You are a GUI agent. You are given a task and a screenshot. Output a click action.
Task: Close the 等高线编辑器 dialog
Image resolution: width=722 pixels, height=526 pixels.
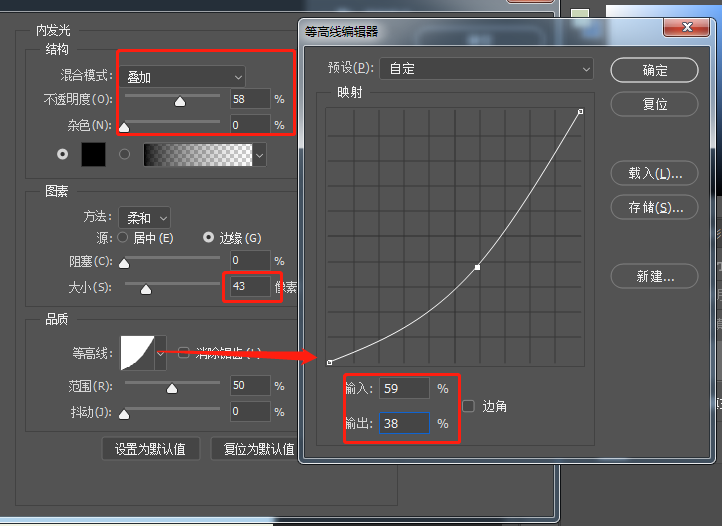pyautogui.click(x=687, y=27)
